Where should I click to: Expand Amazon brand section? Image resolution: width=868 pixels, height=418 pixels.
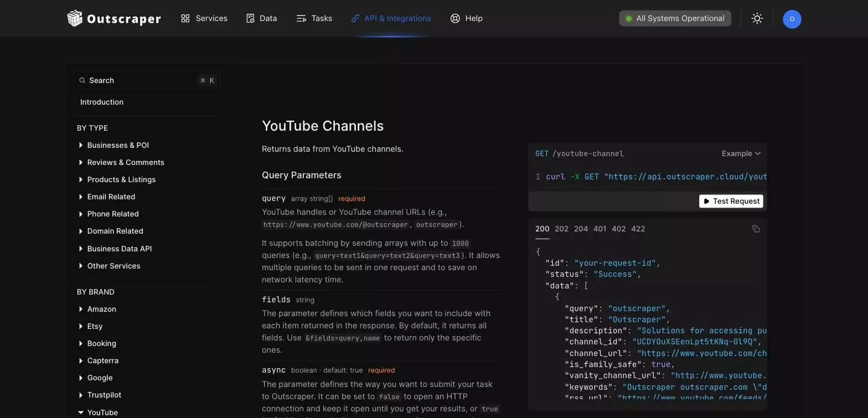(97, 309)
